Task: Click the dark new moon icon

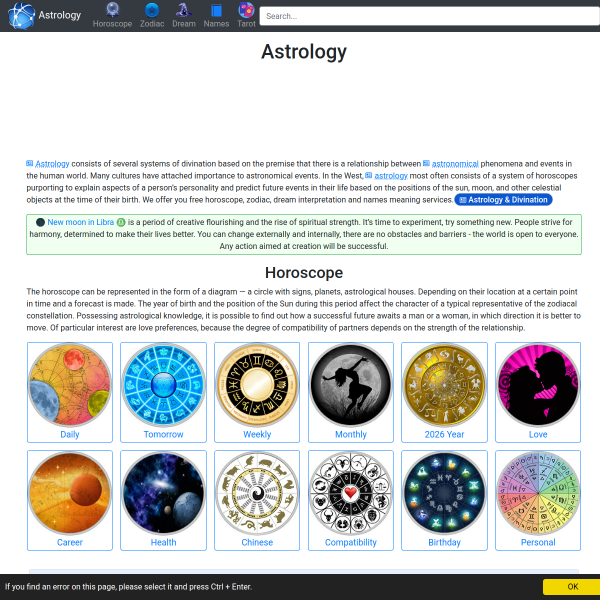Action: pyautogui.click(x=40, y=222)
